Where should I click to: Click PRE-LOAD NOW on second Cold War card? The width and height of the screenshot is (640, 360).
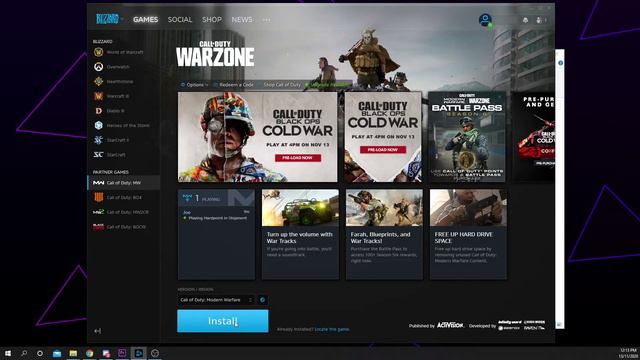[383, 150]
